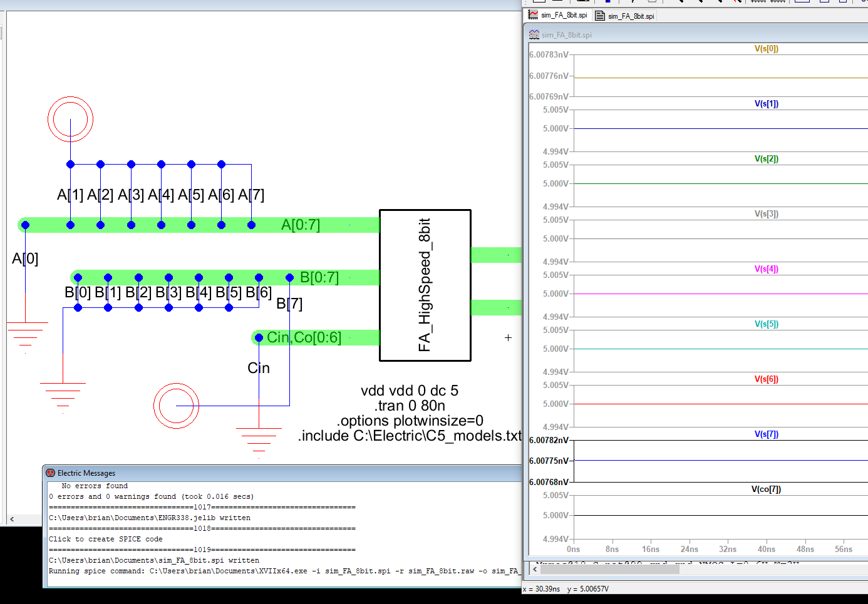
Task: Click the power symbol wired to B[7]
Action: (x=176, y=406)
